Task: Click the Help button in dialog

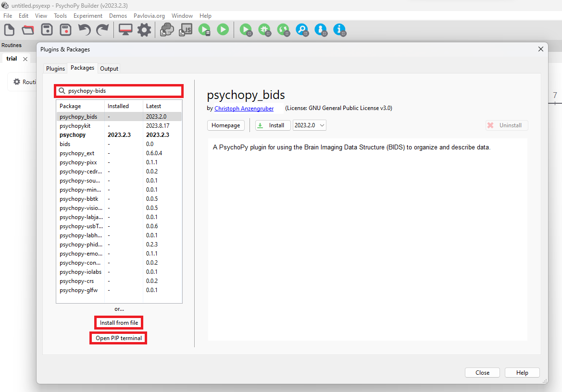Action: (522, 373)
